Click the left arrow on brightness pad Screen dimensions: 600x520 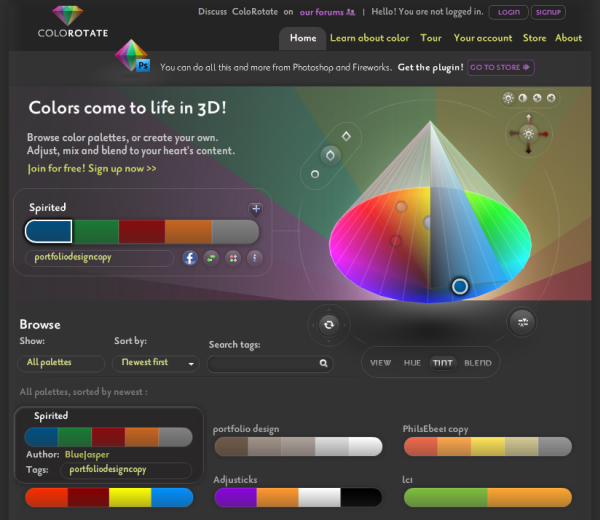[x=514, y=134]
